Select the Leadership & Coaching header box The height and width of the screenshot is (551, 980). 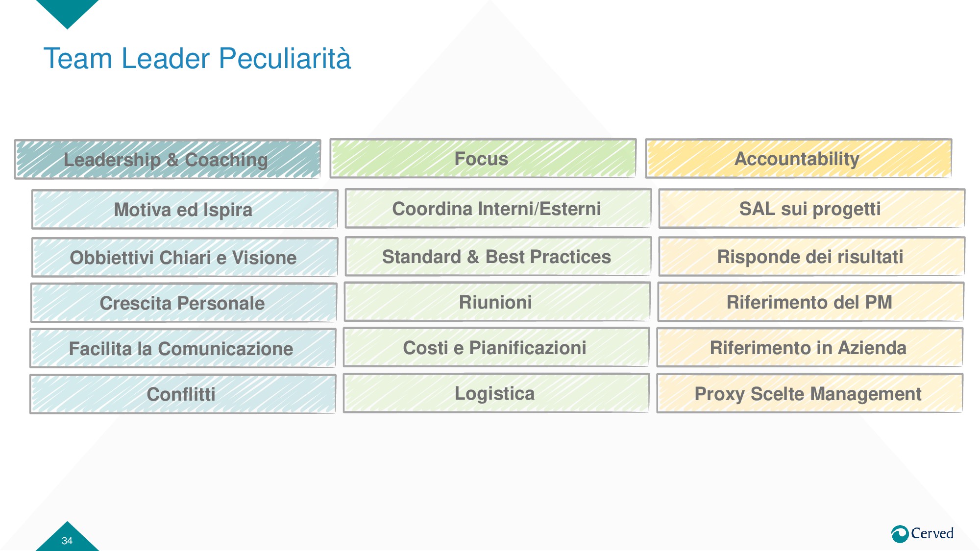pos(168,160)
